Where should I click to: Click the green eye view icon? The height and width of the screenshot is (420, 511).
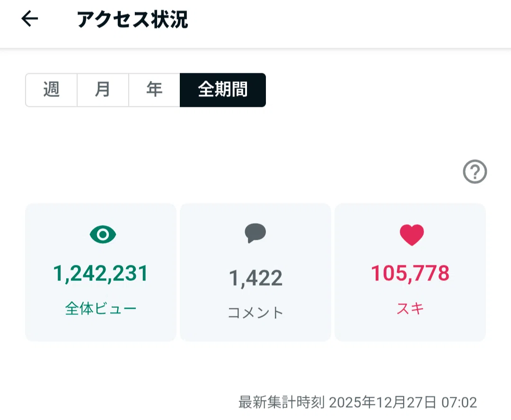[103, 234]
